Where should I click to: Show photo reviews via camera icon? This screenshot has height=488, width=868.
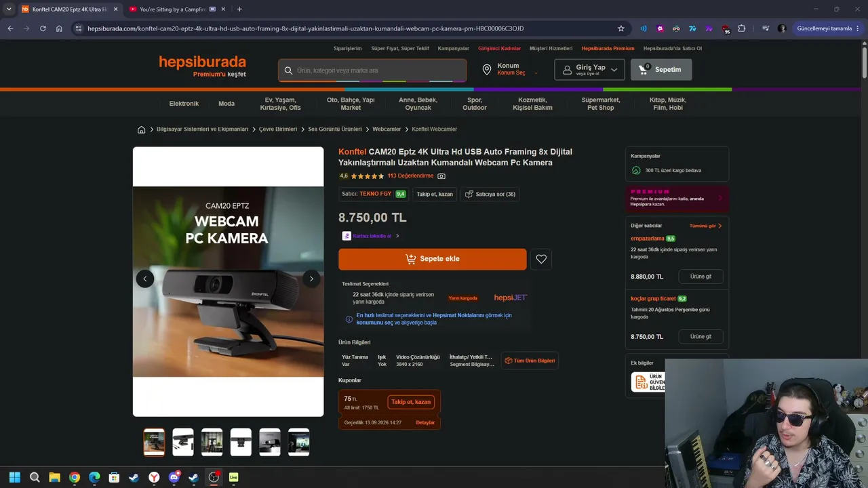(441, 176)
